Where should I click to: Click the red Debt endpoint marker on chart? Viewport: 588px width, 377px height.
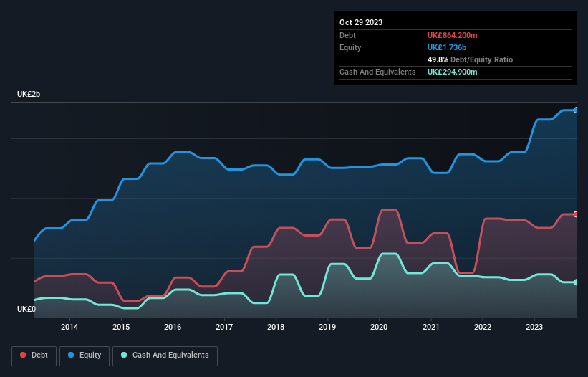click(x=575, y=214)
